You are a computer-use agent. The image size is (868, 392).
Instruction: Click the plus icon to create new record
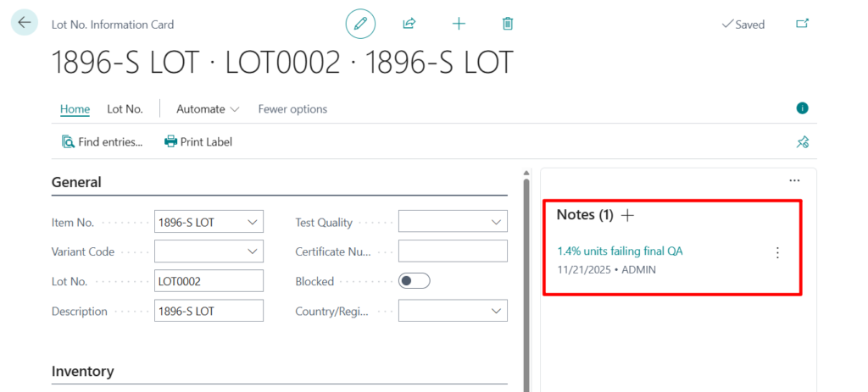click(459, 24)
